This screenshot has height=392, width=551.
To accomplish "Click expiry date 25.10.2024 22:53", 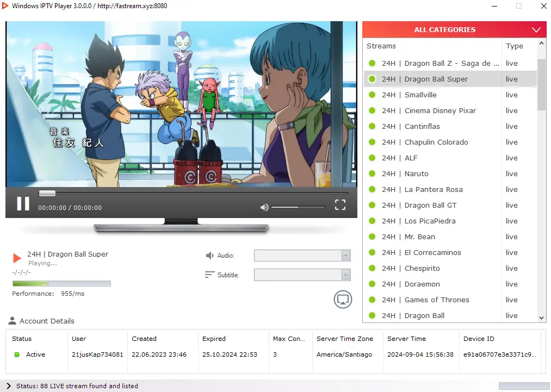I will [x=230, y=354].
